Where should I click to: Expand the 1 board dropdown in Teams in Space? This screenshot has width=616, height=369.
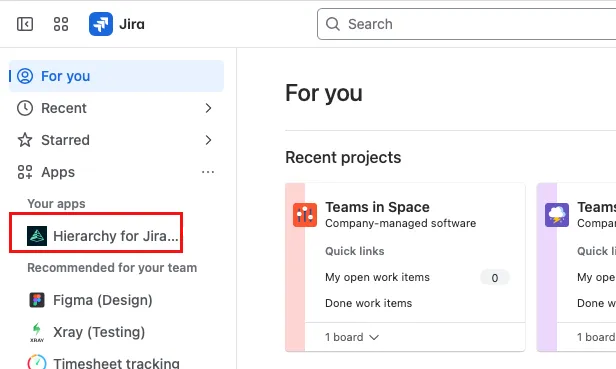click(x=352, y=337)
